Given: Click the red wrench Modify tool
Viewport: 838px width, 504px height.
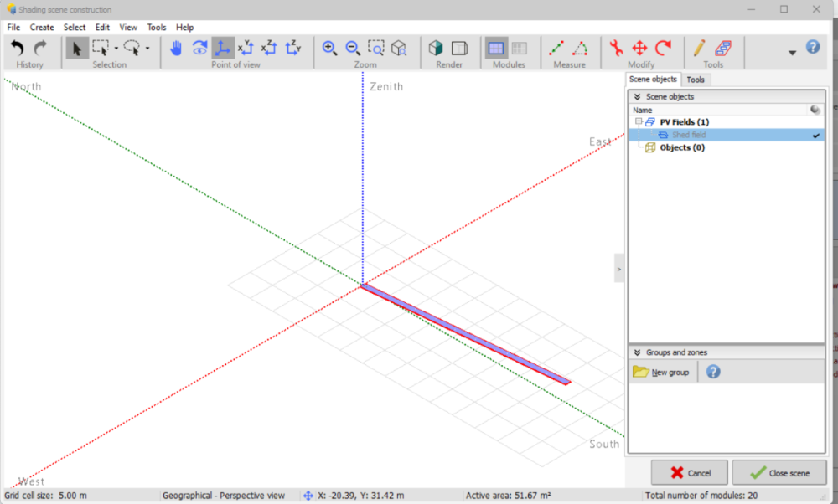Looking at the screenshot, I should pos(616,49).
